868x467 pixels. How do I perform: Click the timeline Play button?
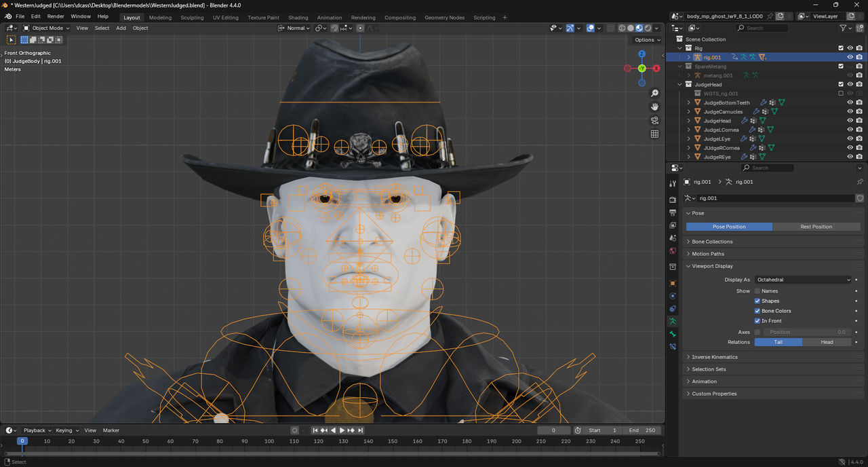pyautogui.click(x=342, y=430)
